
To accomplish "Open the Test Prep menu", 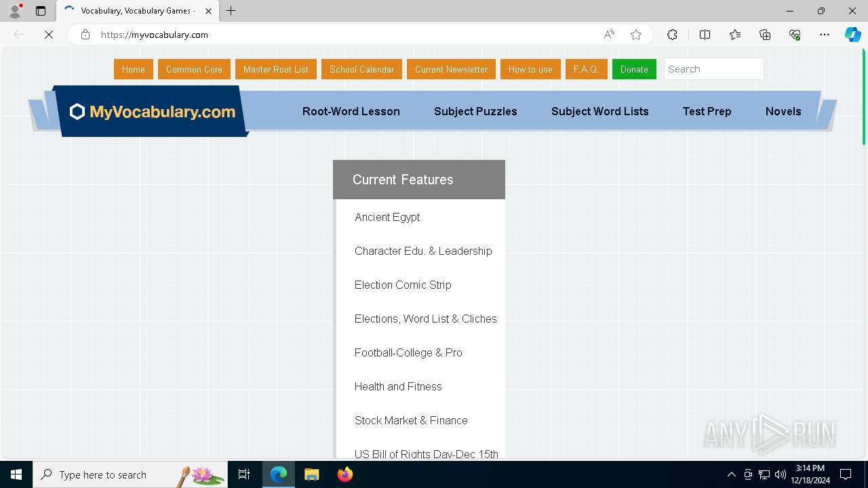I will [707, 111].
